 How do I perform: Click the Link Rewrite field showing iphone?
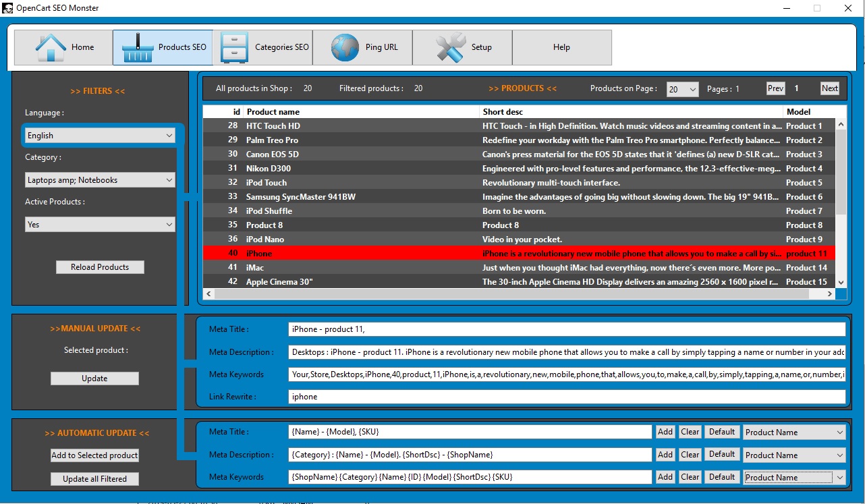[x=567, y=397]
